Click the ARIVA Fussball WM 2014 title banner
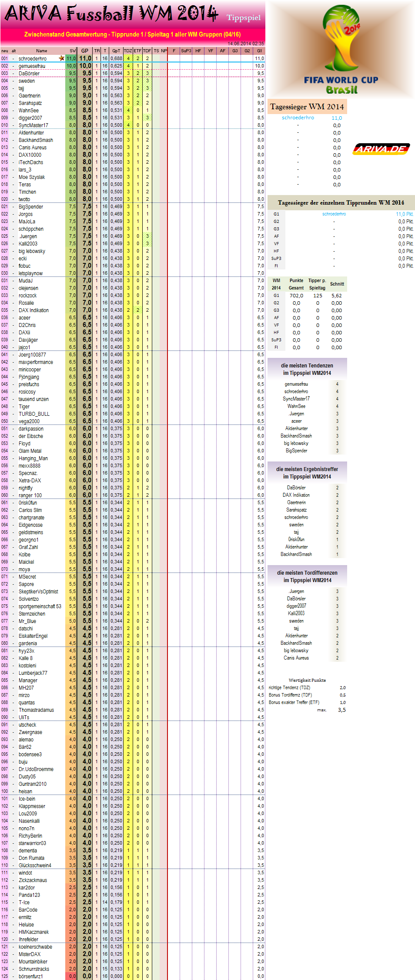The height and width of the screenshot is (980, 415). pos(111,13)
